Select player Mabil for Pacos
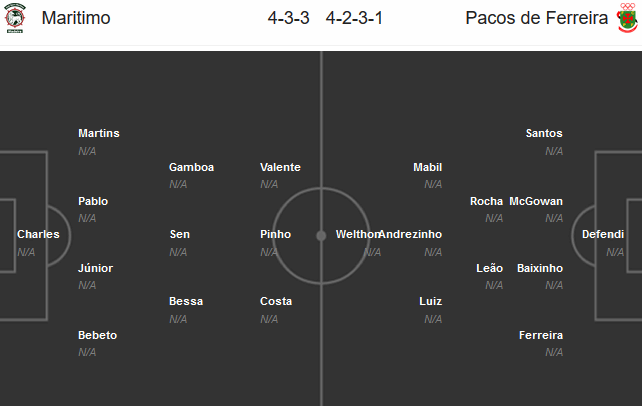The height and width of the screenshot is (406, 642). click(427, 167)
